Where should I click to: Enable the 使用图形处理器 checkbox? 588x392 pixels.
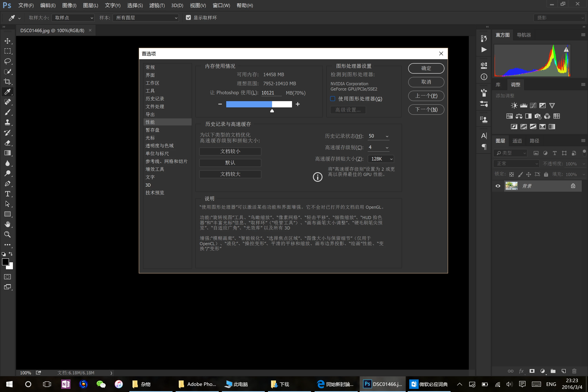pyautogui.click(x=332, y=99)
